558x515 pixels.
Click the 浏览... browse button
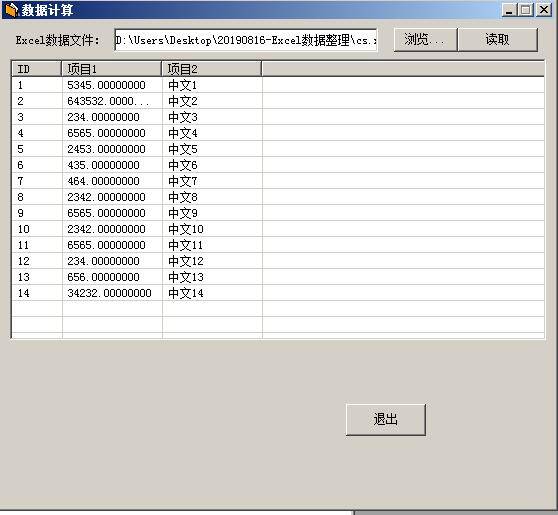(x=425, y=40)
